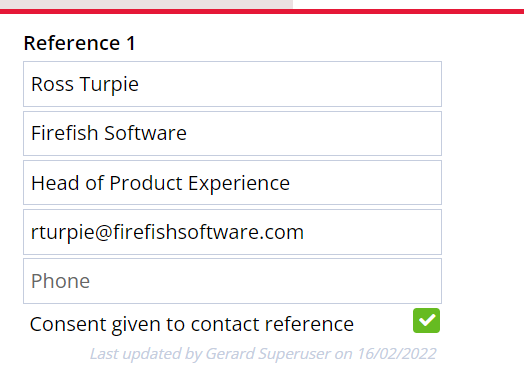Place cursor on the word 'Software'
The height and width of the screenshot is (378, 524).
point(145,133)
